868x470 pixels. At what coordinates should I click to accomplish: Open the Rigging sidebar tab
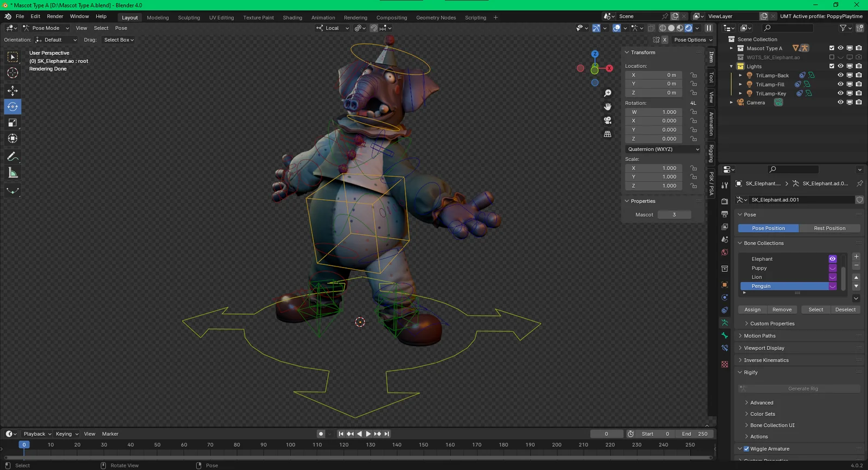pyautogui.click(x=711, y=153)
